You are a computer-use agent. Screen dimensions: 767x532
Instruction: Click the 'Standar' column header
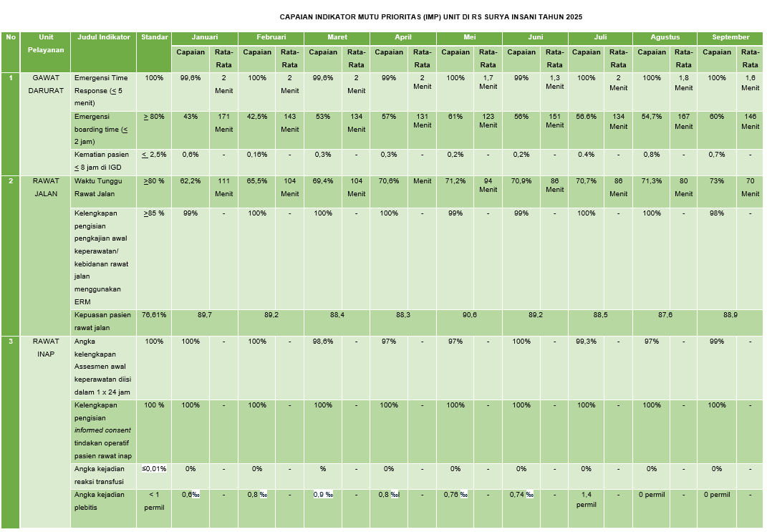[x=155, y=37]
